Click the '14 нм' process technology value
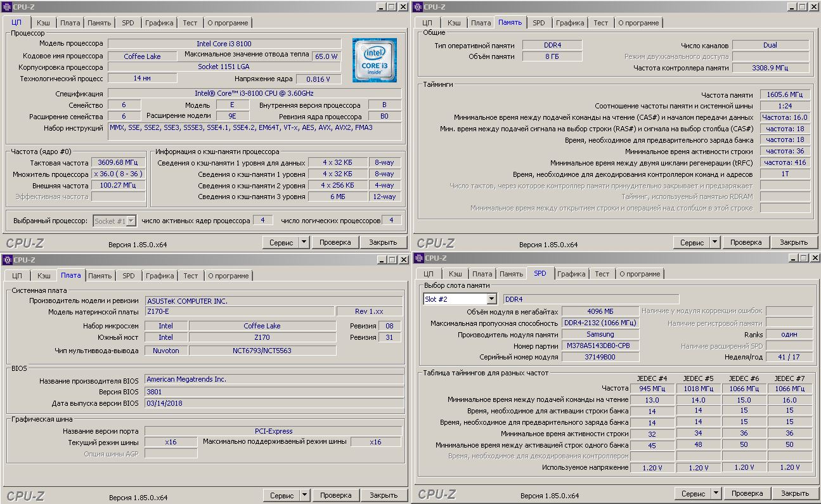821x504 pixels. tap(142, 79)
